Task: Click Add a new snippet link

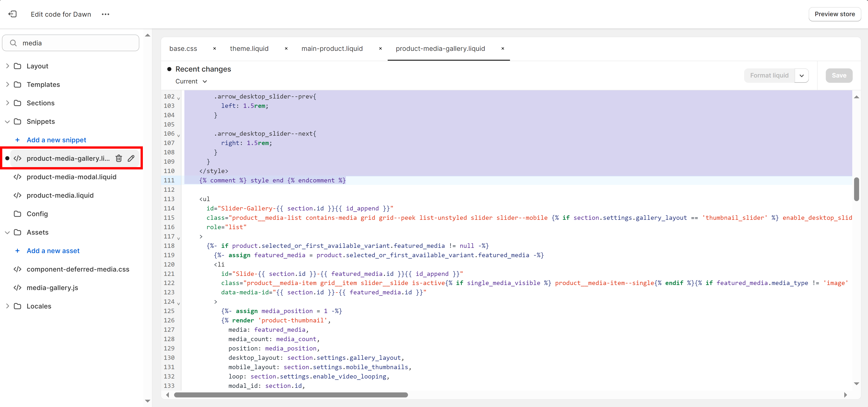Action: click(x=56, y=140)
